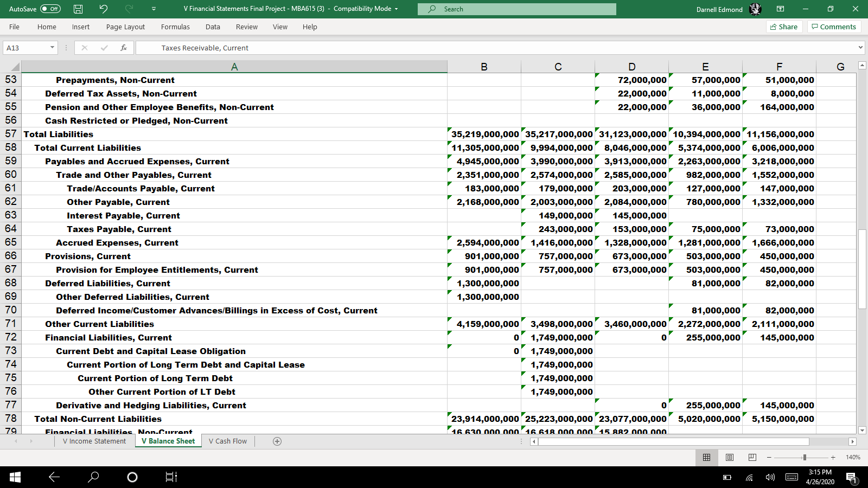
Task: Open the V Income Statement sheet tab
Action: [x=94, y=441]
